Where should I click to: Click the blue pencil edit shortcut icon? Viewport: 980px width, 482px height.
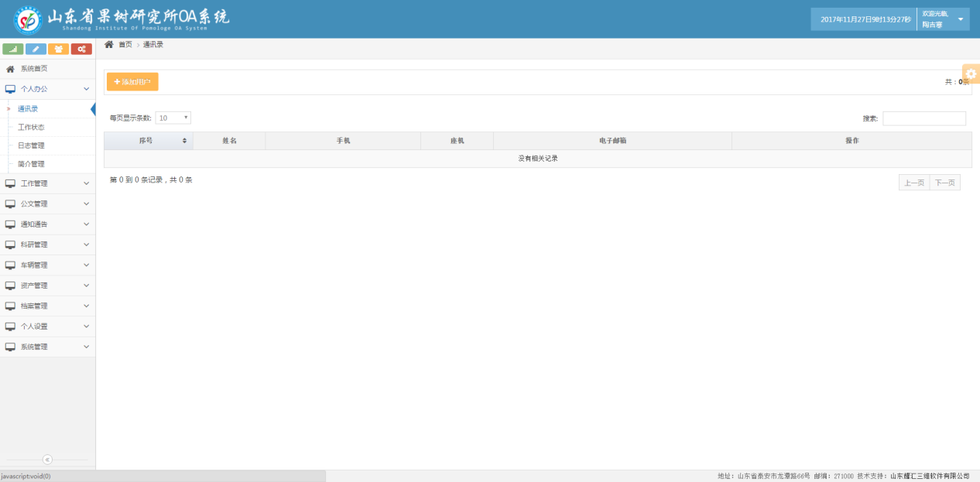click(36, 49)
